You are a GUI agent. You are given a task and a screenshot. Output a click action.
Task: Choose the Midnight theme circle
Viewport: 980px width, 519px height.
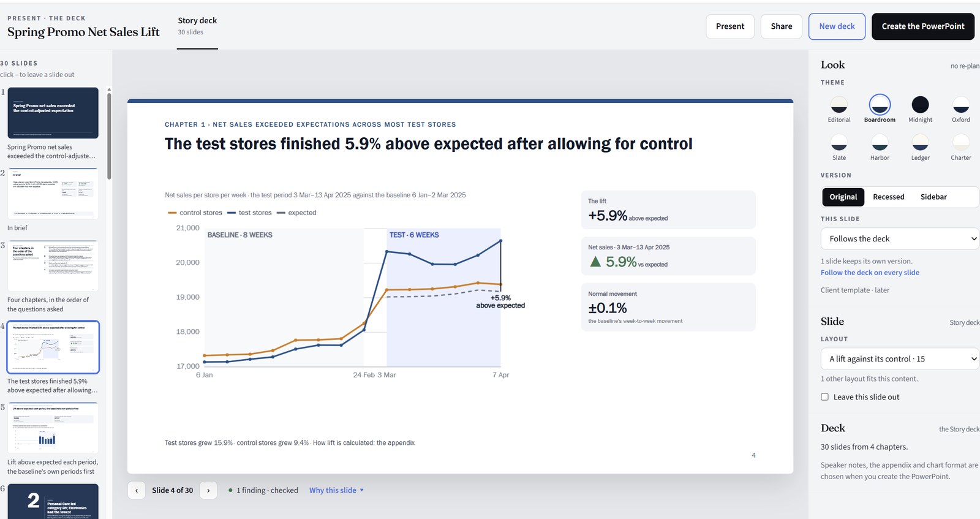pos(920,105)
